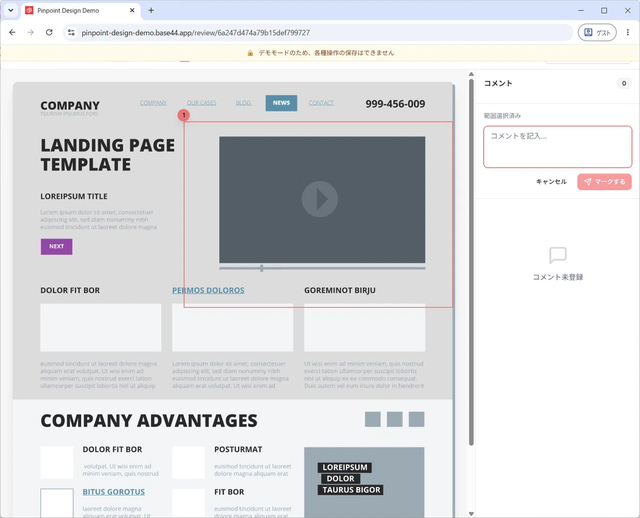Click the video progress slider handle

262,268
